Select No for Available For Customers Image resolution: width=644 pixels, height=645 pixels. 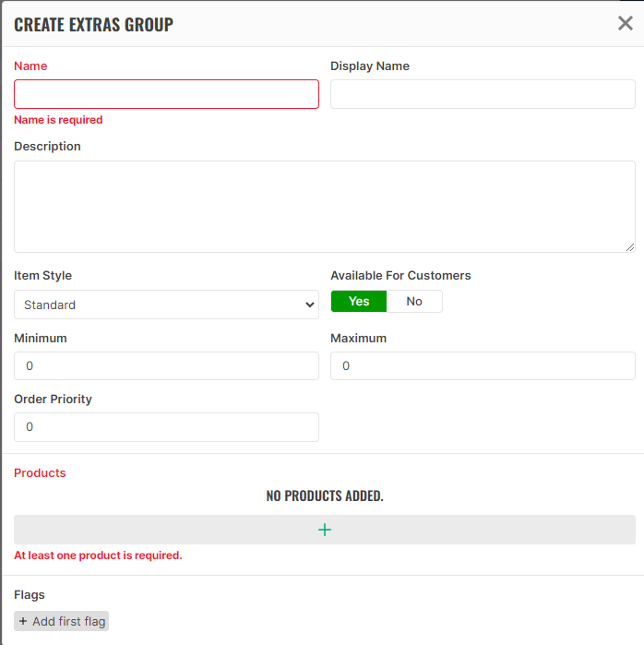414,302
